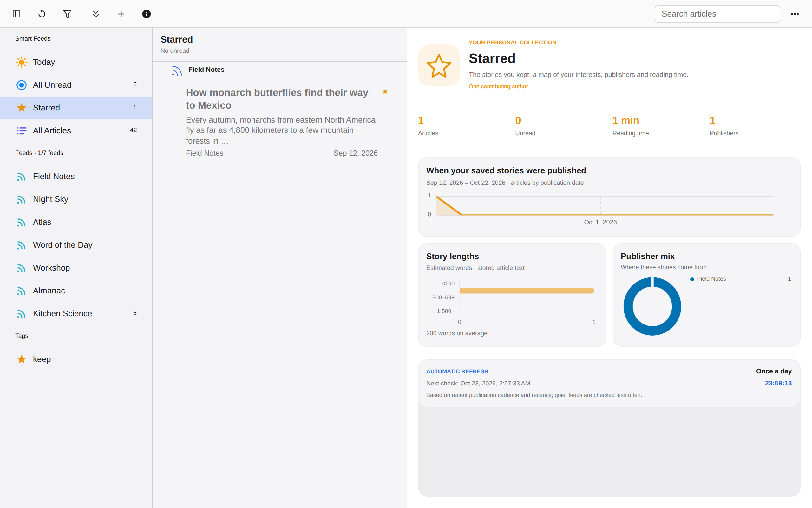
Task: Click the Feeds section header
Action: click(x=39, y=153)
